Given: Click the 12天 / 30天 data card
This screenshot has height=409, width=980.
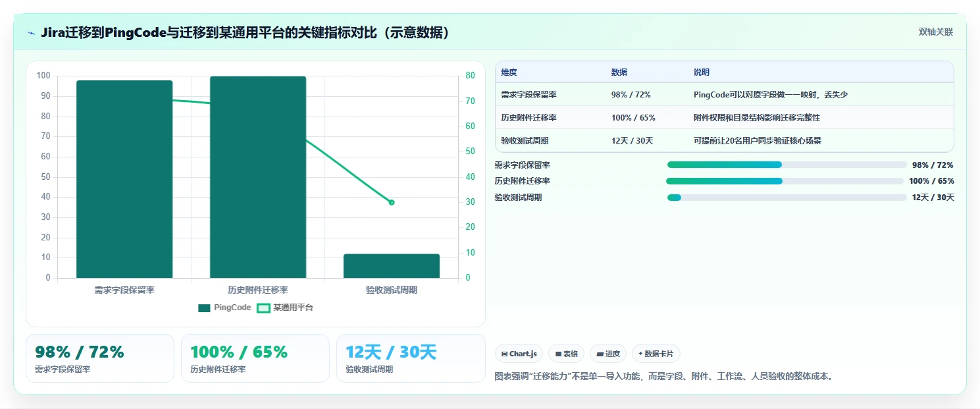Looking at the screenshot, I should click(x=411, y=358).
